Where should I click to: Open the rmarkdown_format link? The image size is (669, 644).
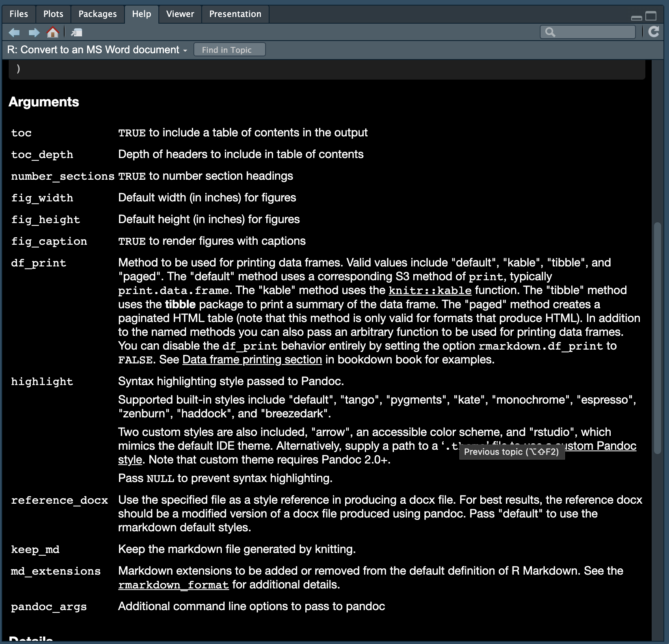173,585
